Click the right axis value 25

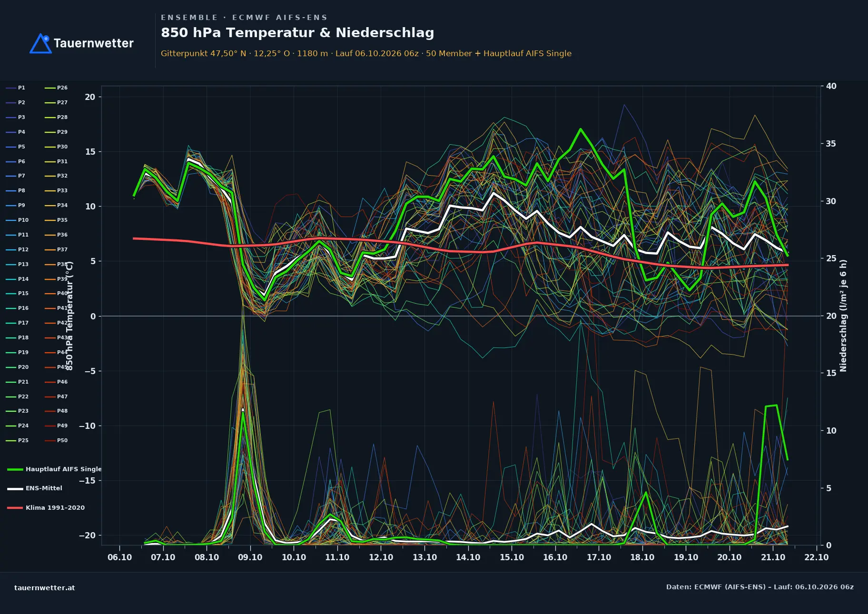[x=831, y=258]
